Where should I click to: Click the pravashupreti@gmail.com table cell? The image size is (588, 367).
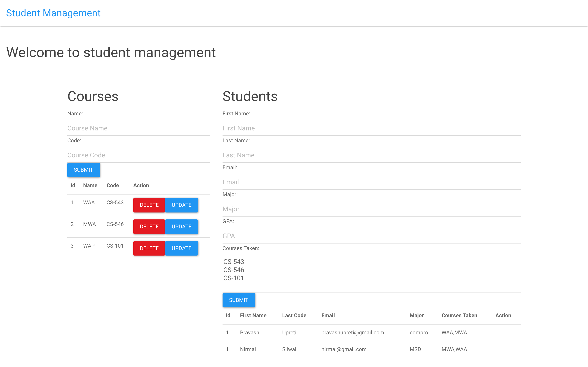click(353, 333)
